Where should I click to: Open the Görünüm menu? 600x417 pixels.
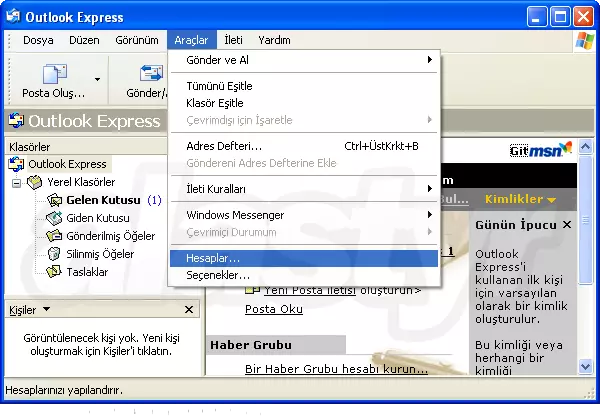pyautogui.click(x=137, y=40)
